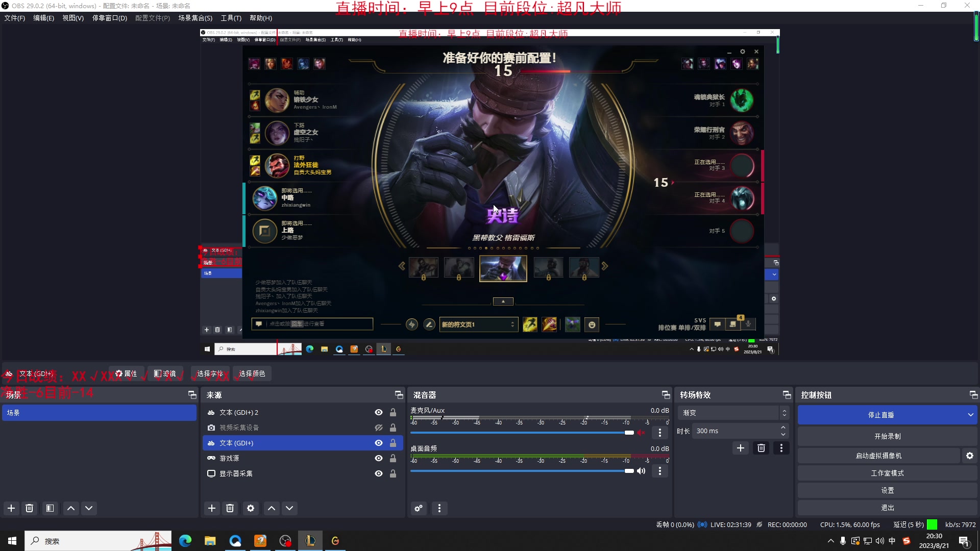Open the 工具(T) menu
The width and height of the screenshot is (980, 551).
click(x=231, y=18)
